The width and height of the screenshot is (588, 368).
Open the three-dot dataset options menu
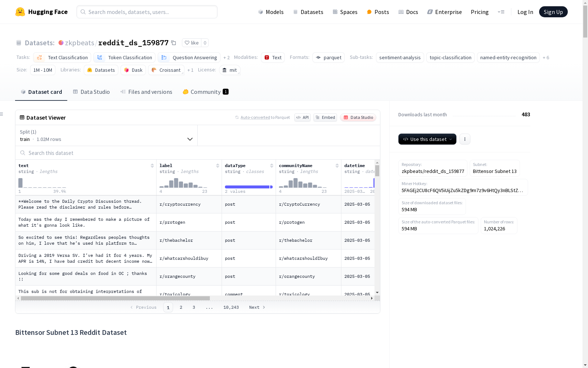pos(465,139)
